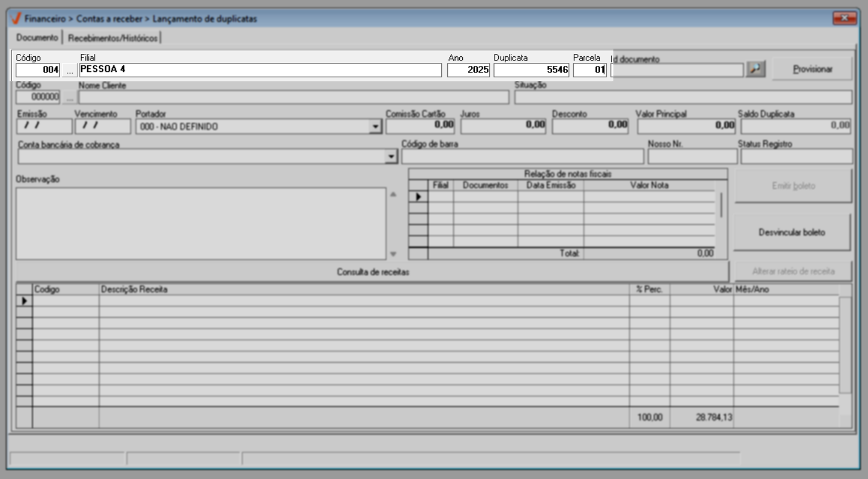Screen dimensions: 868x479
Task: Click the Observação scroll up arrow
Action: pos(393,194)
